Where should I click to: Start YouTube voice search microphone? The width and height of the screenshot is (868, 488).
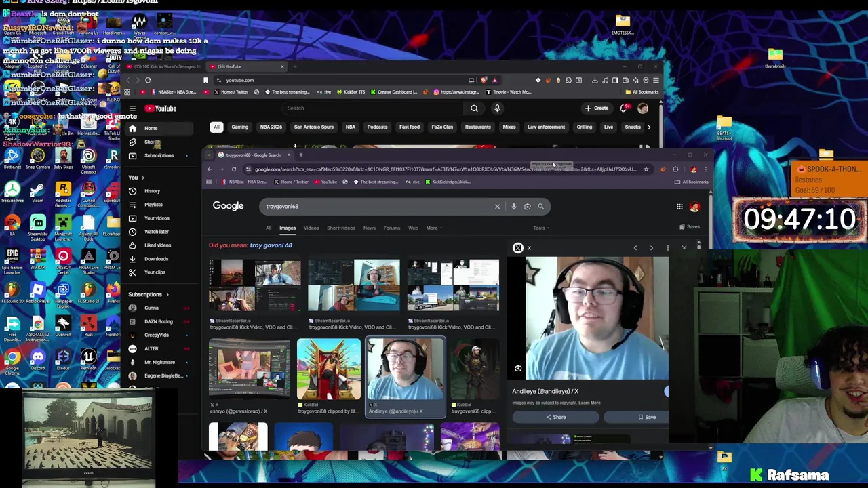[x=497, y=108]
